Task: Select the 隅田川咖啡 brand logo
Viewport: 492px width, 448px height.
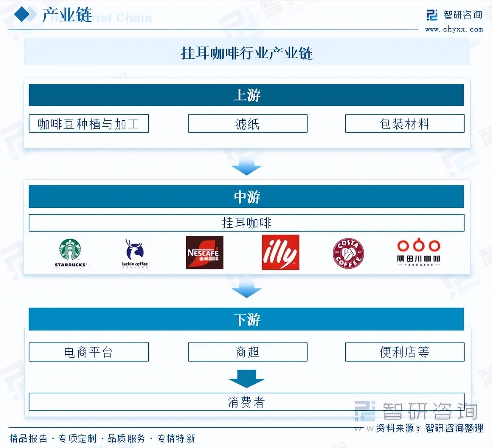Action: click(419, 252)
